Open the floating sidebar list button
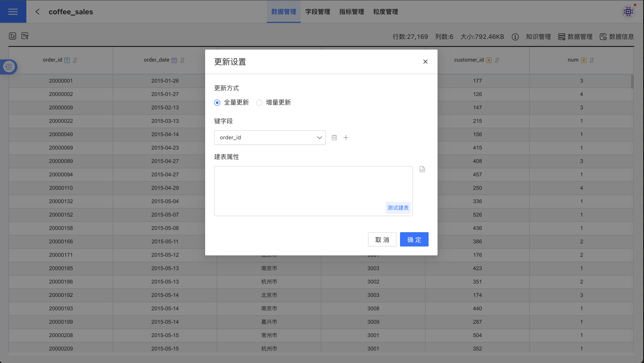 pyautogui.click(x=9, y=67)
